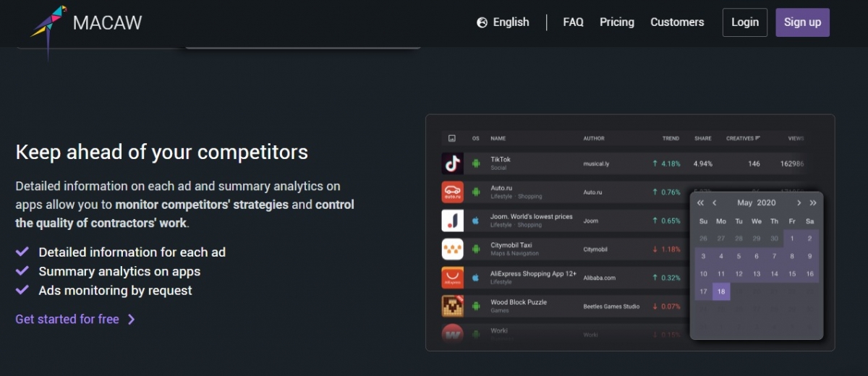Click the Login button
The image size is (868, 376).
(744, 22)
